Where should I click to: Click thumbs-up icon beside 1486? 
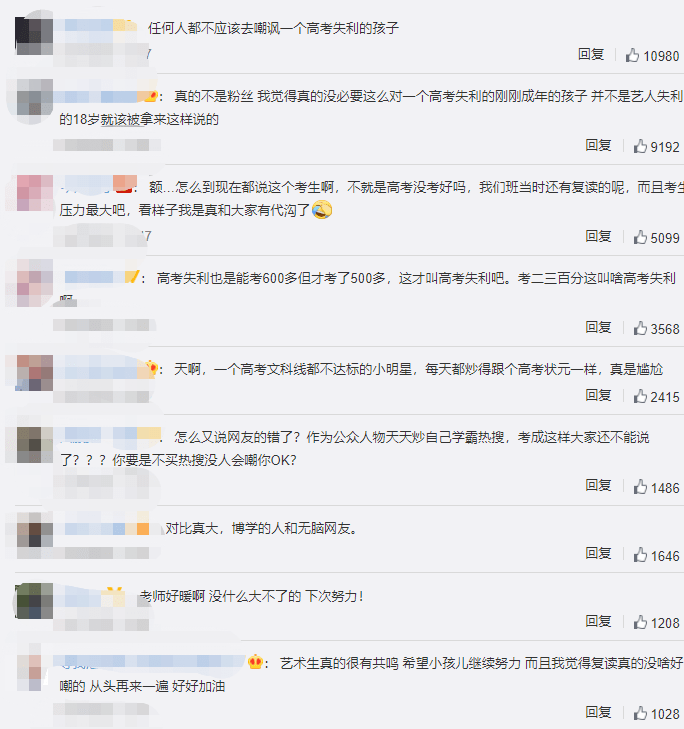[640, 487]
